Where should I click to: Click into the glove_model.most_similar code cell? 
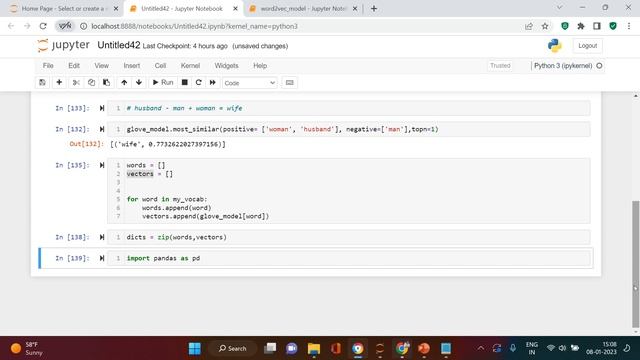point(349,129)
